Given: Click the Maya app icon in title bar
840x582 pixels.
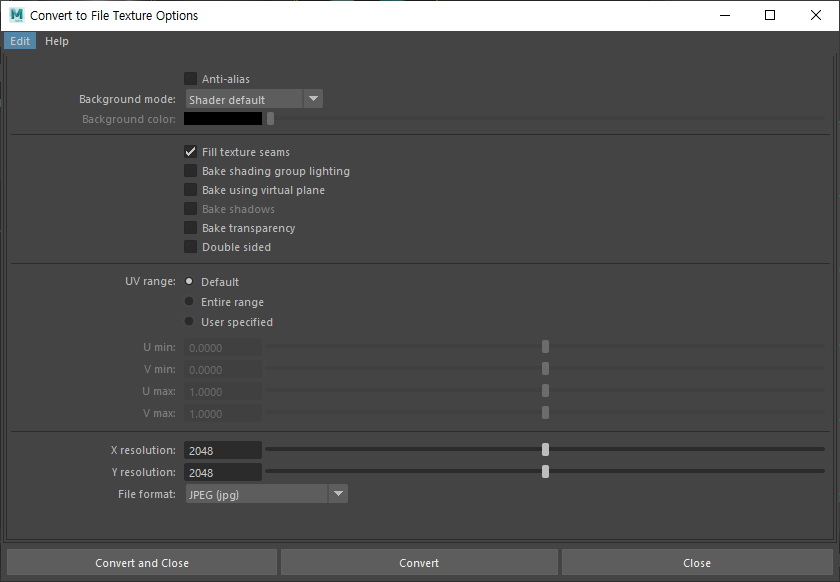Looking at the screenshot, I should click(17, 15).
